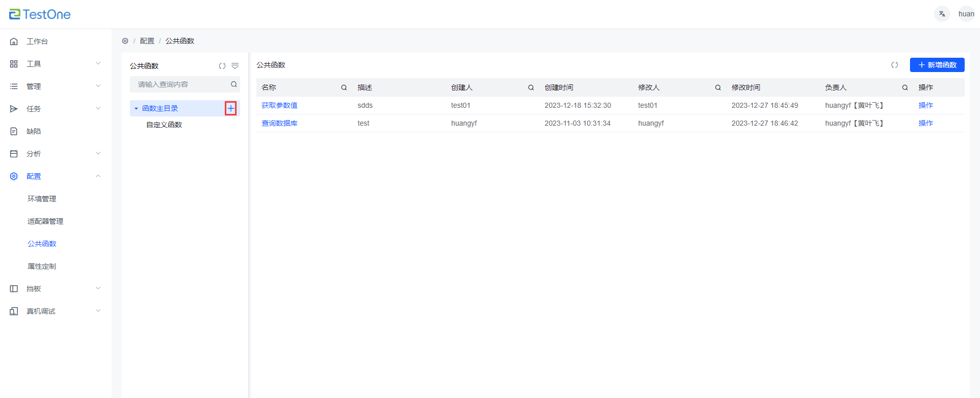This screenshot has height=398, width=980.
Task: Click the search icon in 名称 column header
Action: (344, 87)
